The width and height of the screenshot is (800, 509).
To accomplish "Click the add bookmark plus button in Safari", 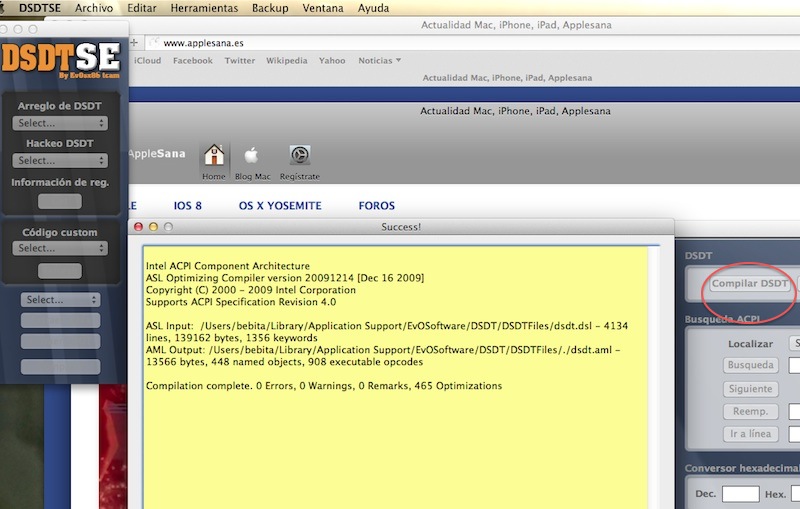I will (x=134, y=43).
